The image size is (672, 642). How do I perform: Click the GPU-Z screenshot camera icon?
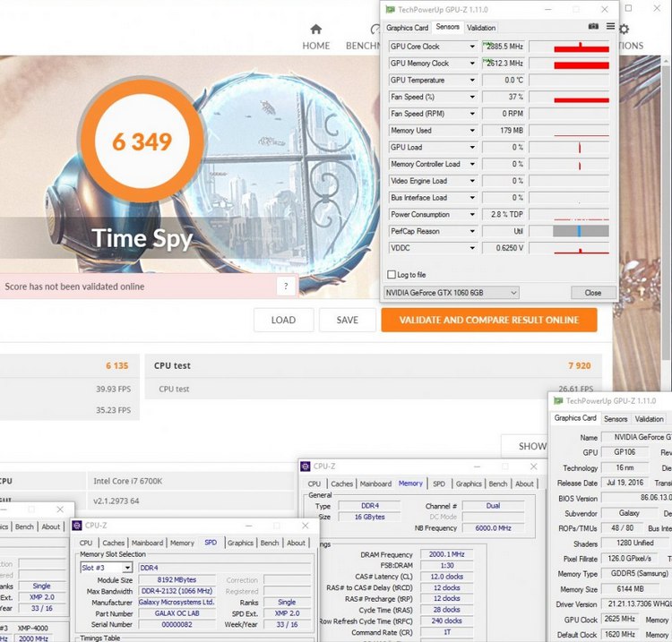pos(593,27)
